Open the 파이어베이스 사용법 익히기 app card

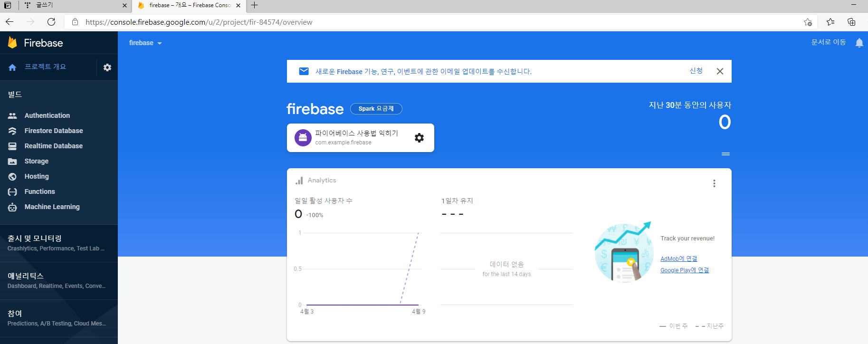pos(361,138)
